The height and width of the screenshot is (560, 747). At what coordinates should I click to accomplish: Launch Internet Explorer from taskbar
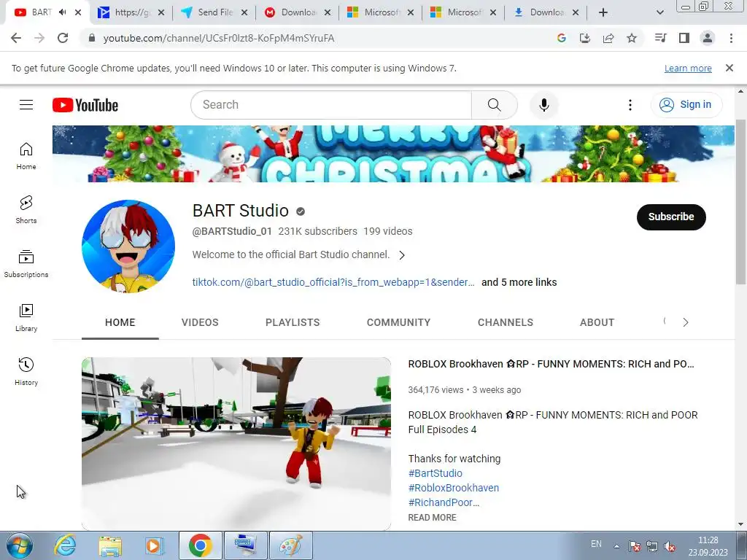point(65,545)
